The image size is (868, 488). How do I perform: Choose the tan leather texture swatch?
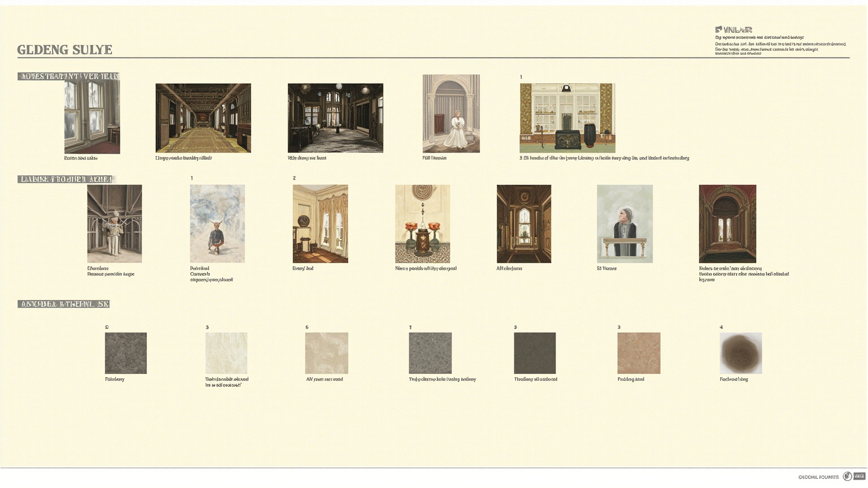[x=639, y=353]
